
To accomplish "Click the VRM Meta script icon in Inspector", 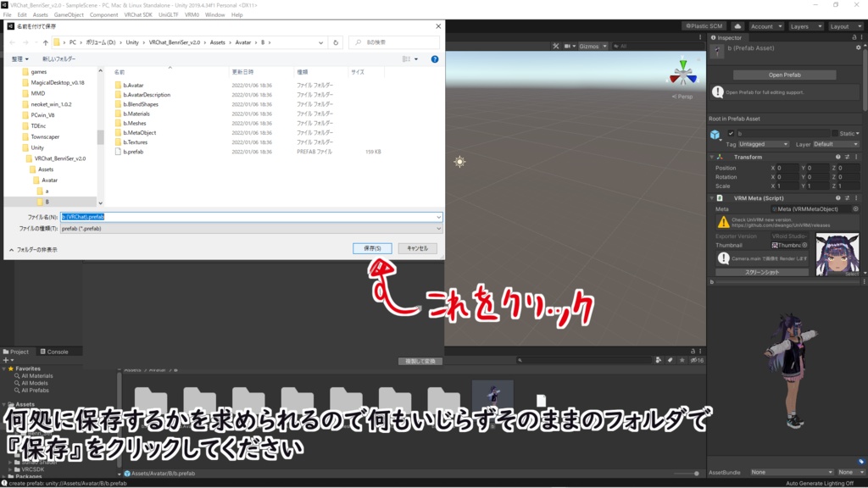I will click(x=720, y=197).
